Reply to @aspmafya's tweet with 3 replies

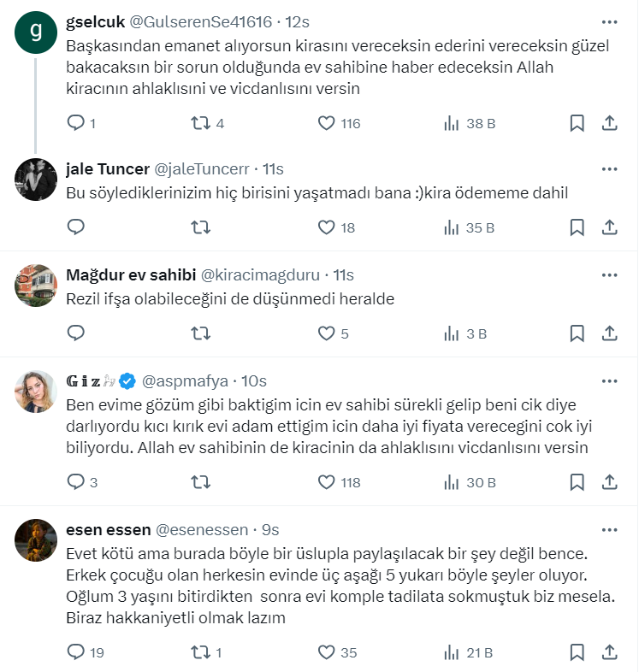(75, 482)
